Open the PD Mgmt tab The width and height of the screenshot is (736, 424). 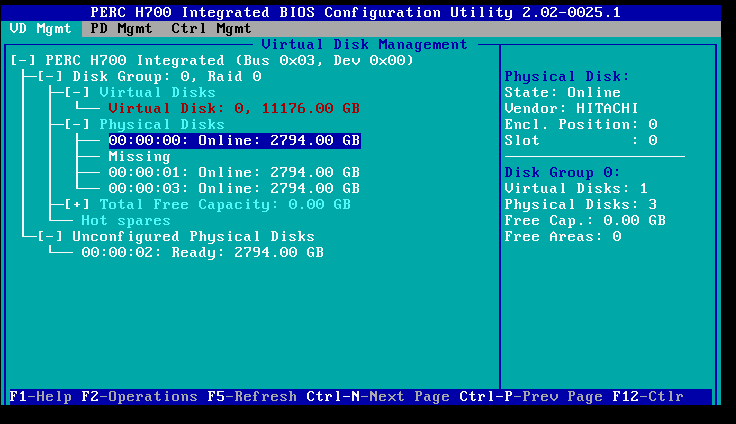click(121, 29)
